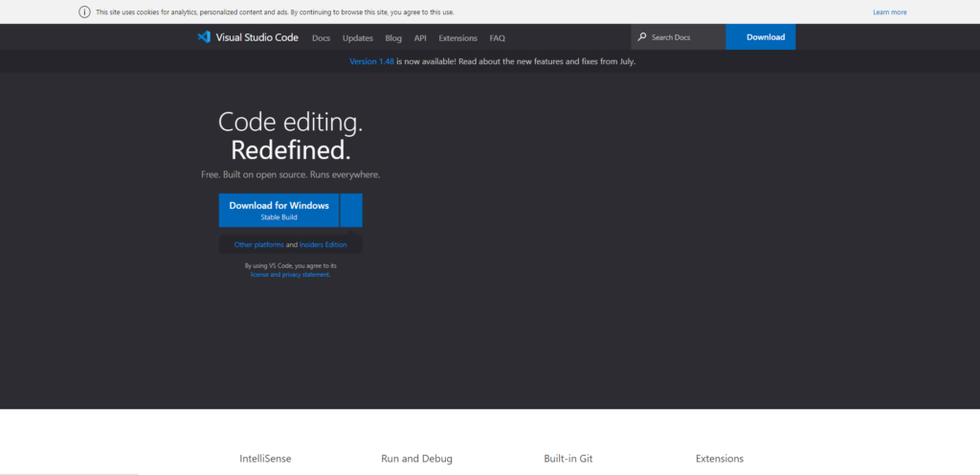The image size is (980, 475).
Task: Click the search magnifier icon
Action: click(642, 37)
